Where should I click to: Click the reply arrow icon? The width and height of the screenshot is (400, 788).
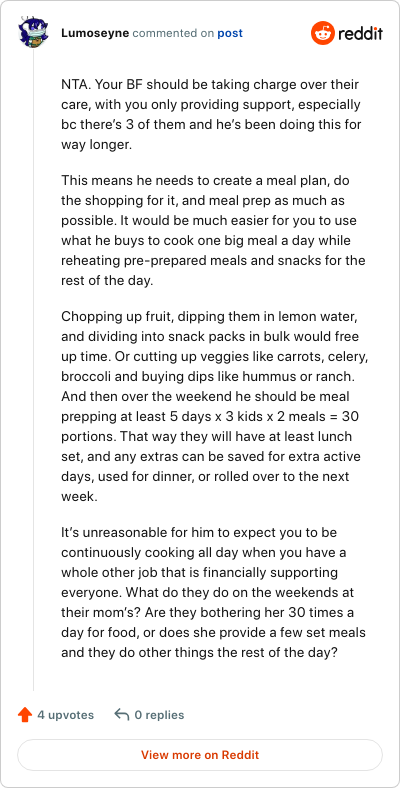coord(122,714)
